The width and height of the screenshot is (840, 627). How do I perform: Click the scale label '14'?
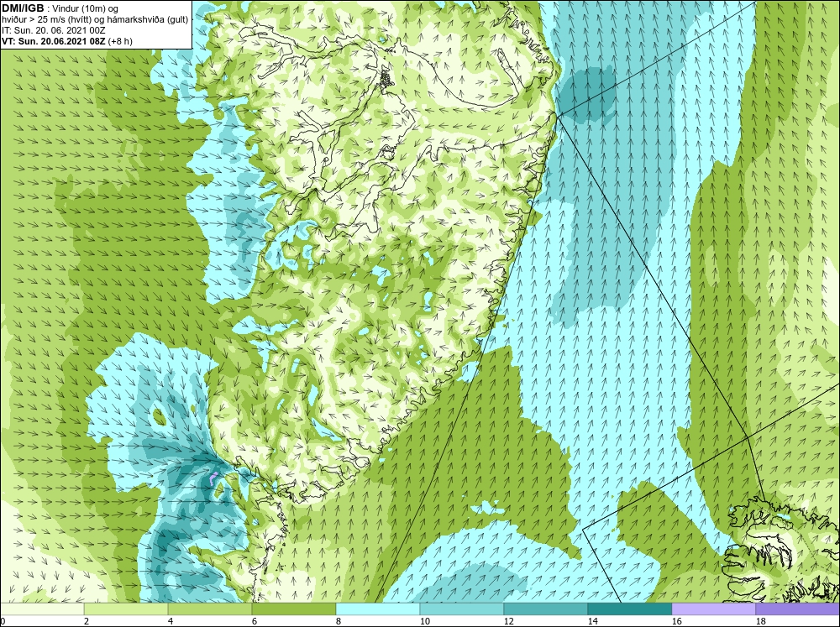click(592, 621)
